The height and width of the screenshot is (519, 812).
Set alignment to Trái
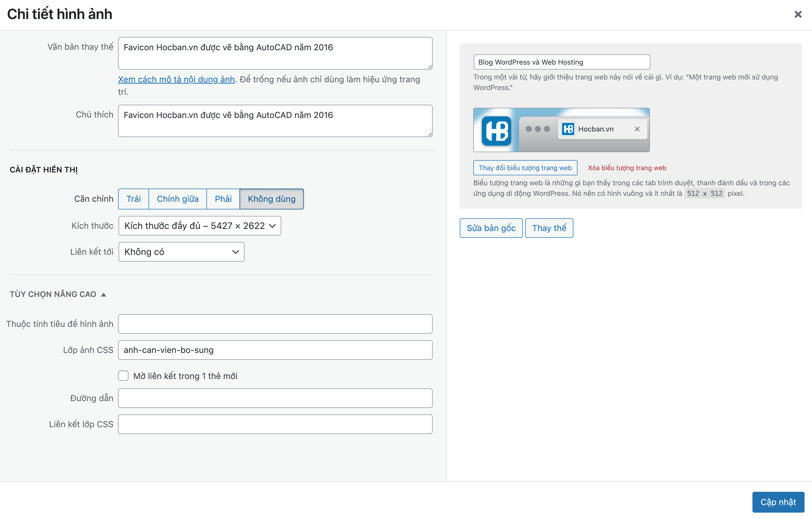pos(134,199)
